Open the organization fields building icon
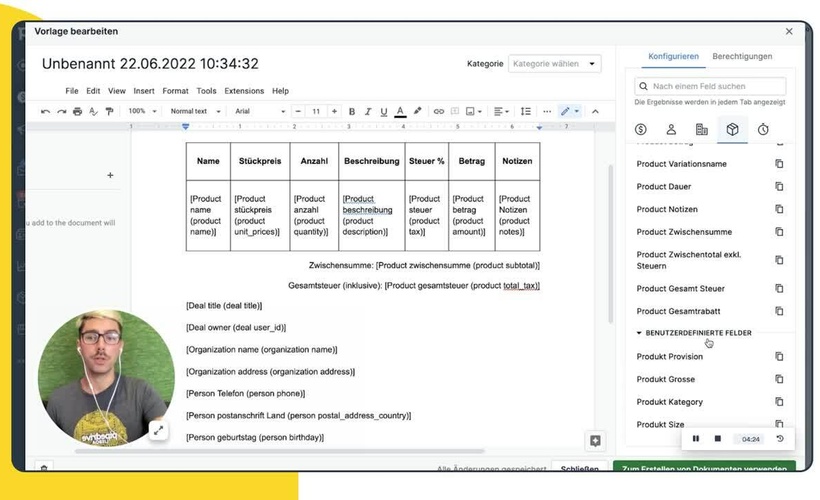 702,129
